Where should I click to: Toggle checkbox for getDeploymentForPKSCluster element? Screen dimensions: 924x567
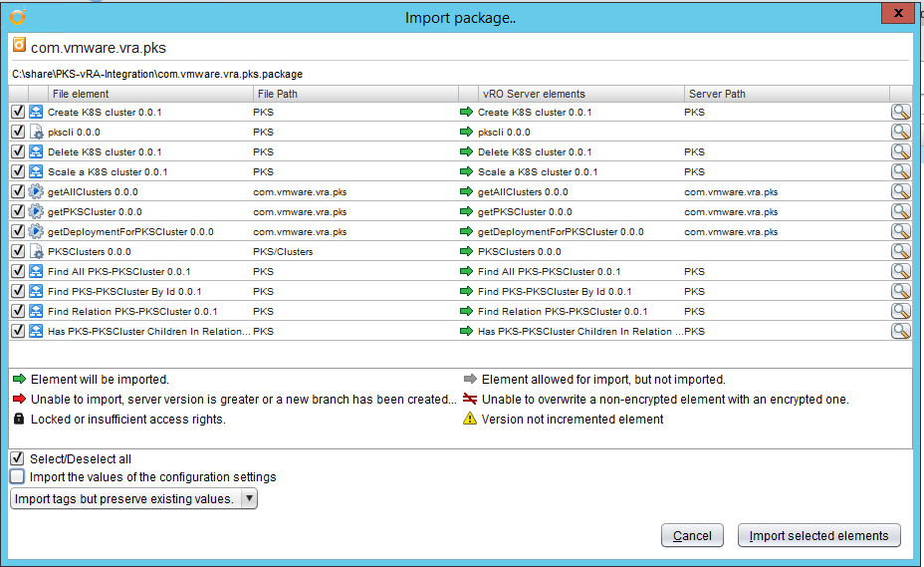click(18, 231)
